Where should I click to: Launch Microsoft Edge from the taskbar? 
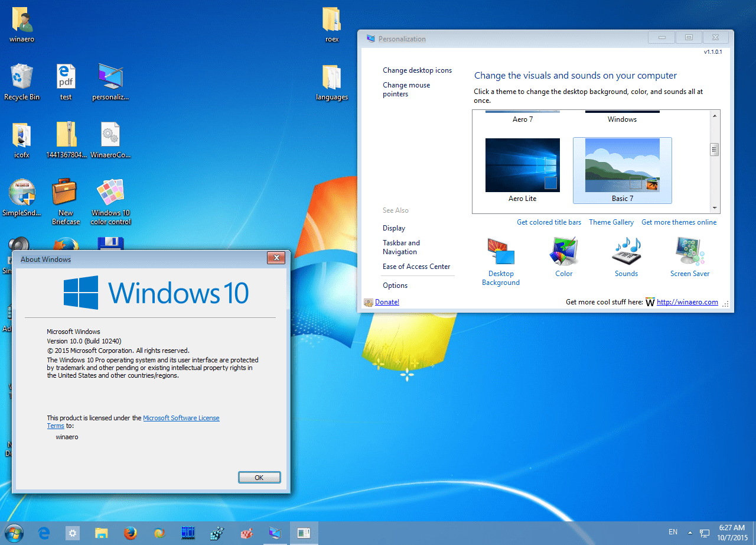pyautogui.click(x=44, y=533)
